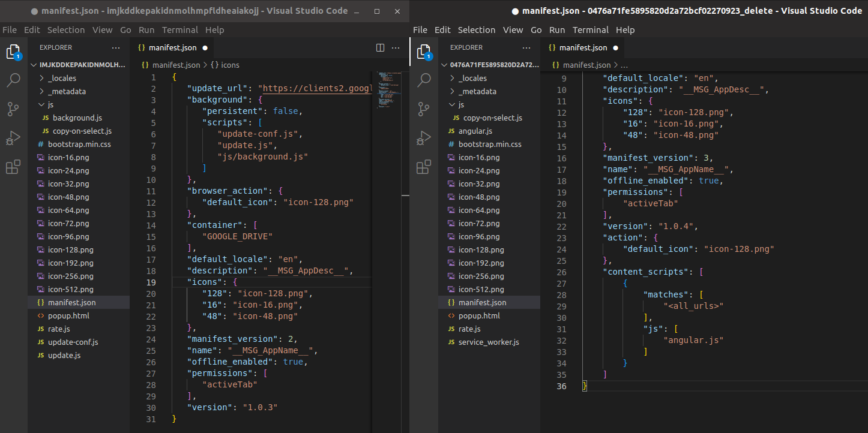The height and width of the screenshot is (433, 868).
Task: Open Go menu in left window
Action: [x=125, y=30]
